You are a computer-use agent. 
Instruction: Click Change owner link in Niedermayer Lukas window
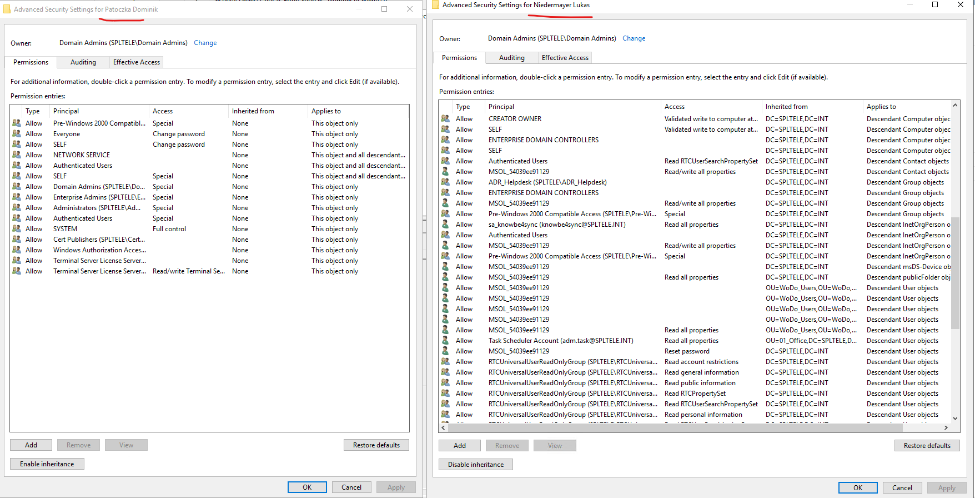coord(634,39)
